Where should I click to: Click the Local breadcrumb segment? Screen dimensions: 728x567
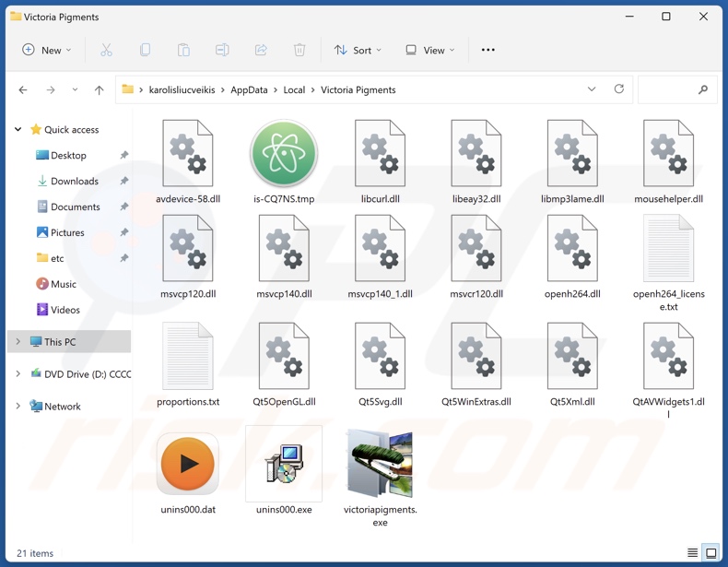(x=294, y=89)
